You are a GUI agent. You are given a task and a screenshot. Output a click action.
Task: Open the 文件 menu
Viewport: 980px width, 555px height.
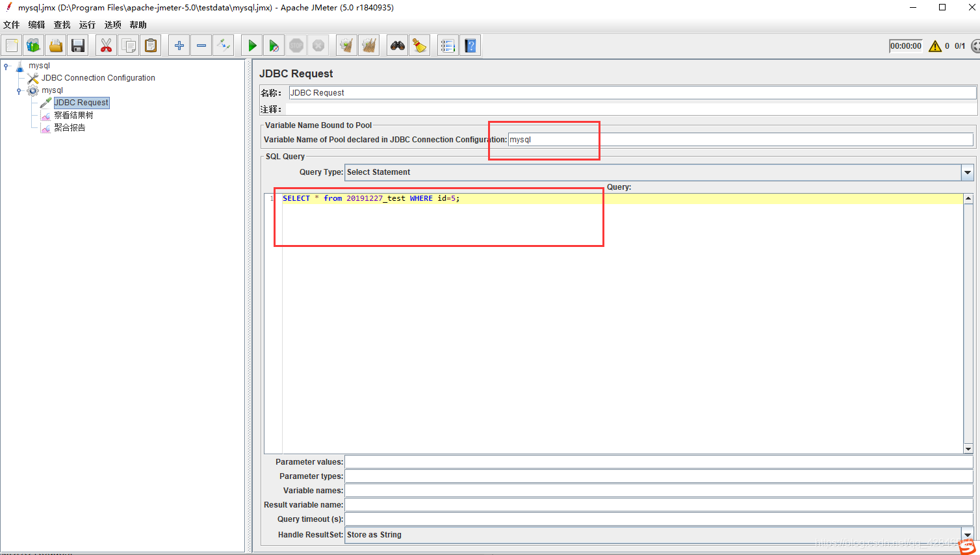tap(12, 25)
